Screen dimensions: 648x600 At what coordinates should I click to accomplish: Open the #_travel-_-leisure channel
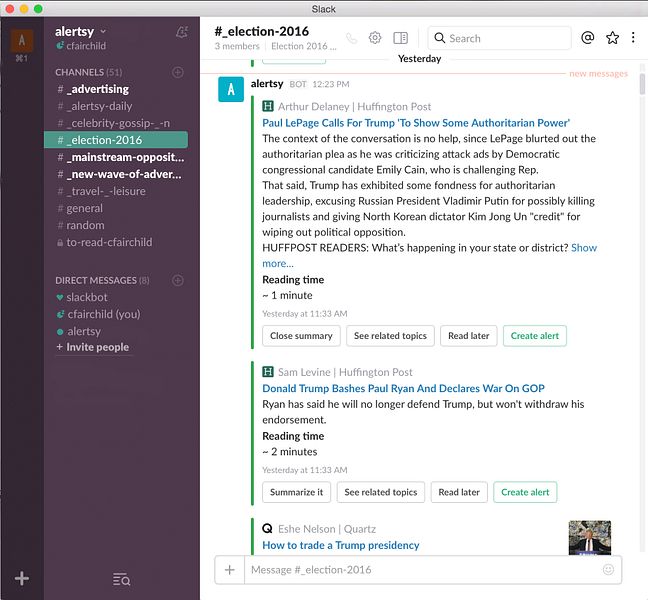coord(116,191)
